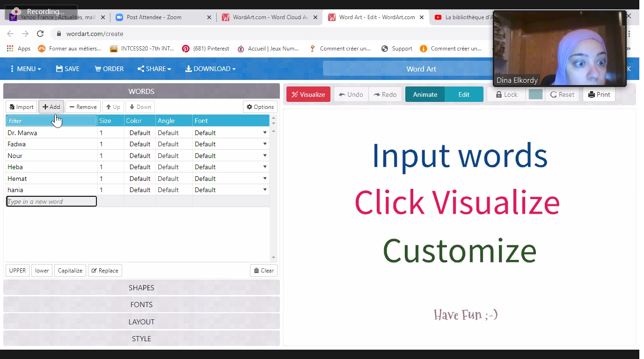Reload the page with browser refresh icon
This screenshot has width=644, height=359.
pyautogui.click(x=40, y=34)
